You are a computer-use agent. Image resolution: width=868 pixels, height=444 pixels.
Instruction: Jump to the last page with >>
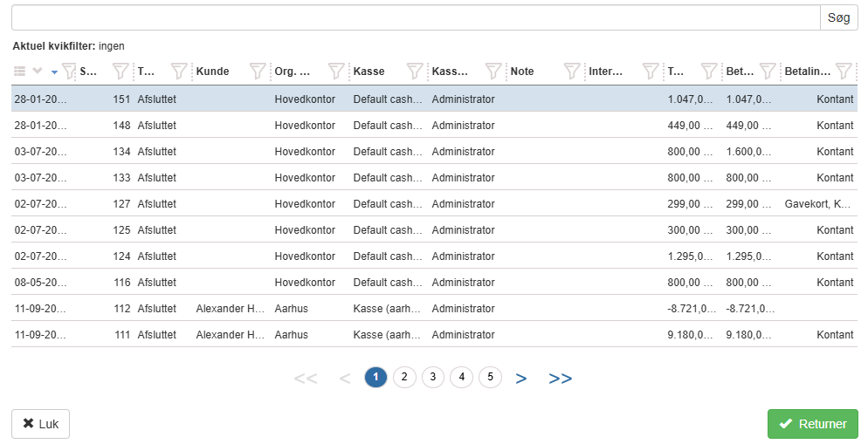pos(561,379)
